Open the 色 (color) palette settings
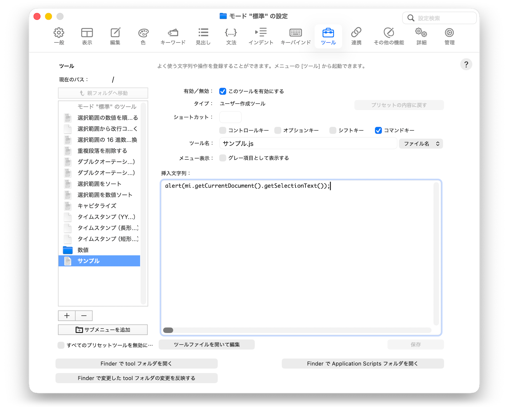The width and height of the screenshot is (532, 407). (143, 36)
